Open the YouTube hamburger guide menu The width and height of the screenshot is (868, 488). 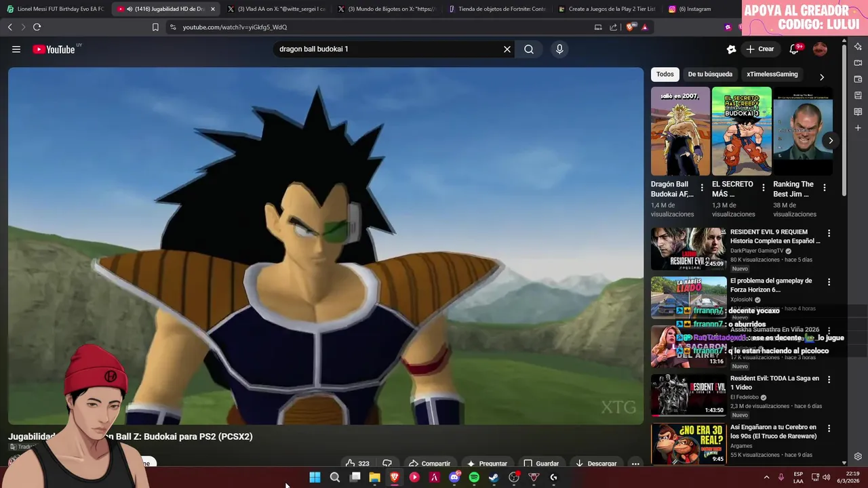(16, 49)
